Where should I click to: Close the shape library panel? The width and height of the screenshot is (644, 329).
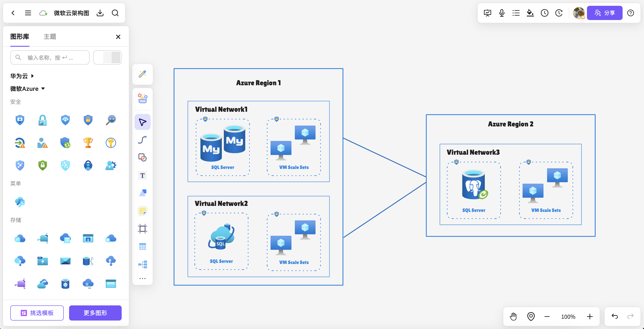pyautogui.click(x=118, y=37)
